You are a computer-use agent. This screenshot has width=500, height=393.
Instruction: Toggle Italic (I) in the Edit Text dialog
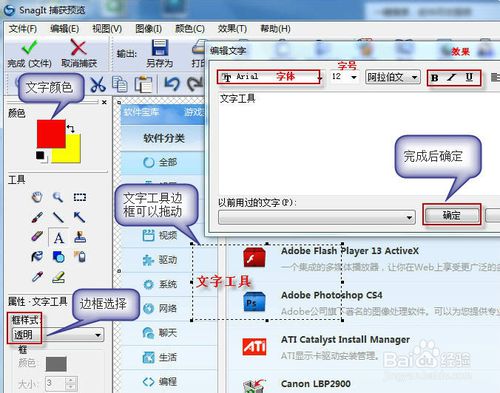(452, 78)
